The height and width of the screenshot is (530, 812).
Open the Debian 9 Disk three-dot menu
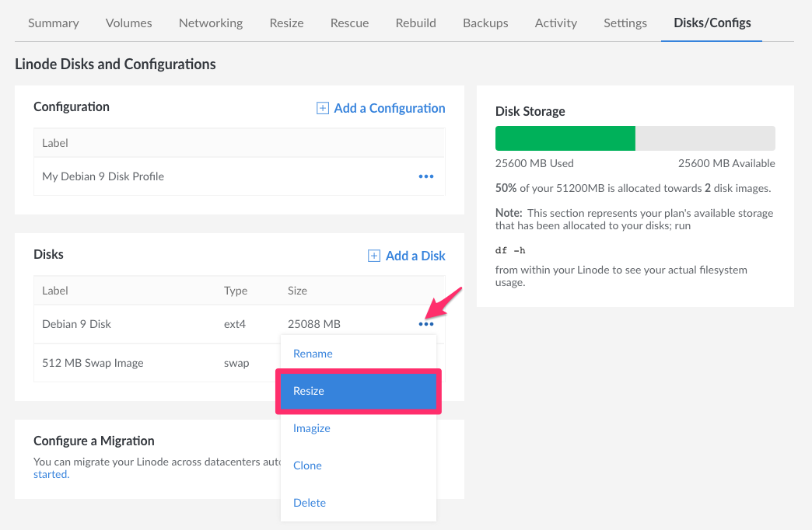[x=425, y=324]
